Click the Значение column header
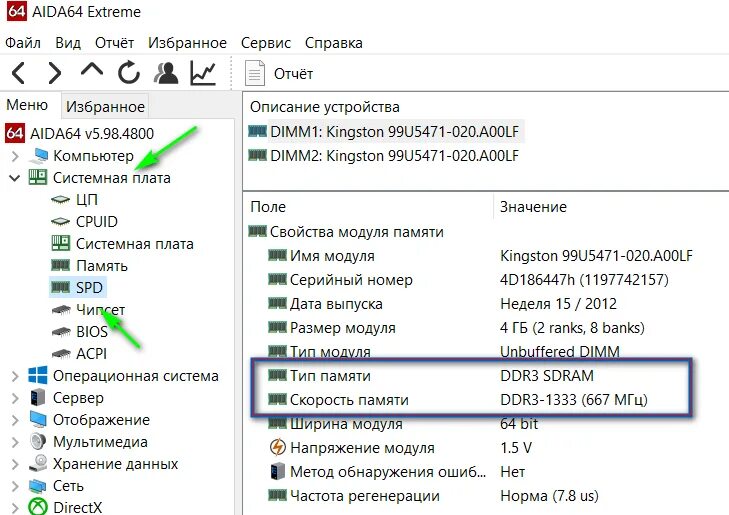Image resolution: width=729 pixels, height=515 pixels. [533, 207]
